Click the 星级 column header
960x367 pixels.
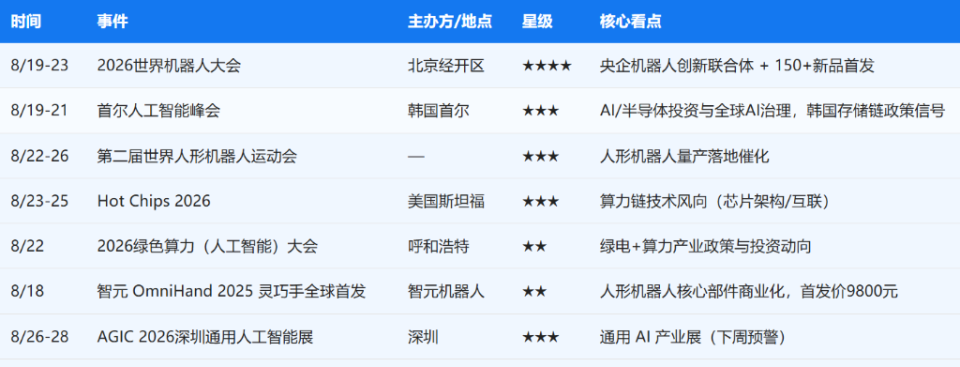click(x=538, y=21)
